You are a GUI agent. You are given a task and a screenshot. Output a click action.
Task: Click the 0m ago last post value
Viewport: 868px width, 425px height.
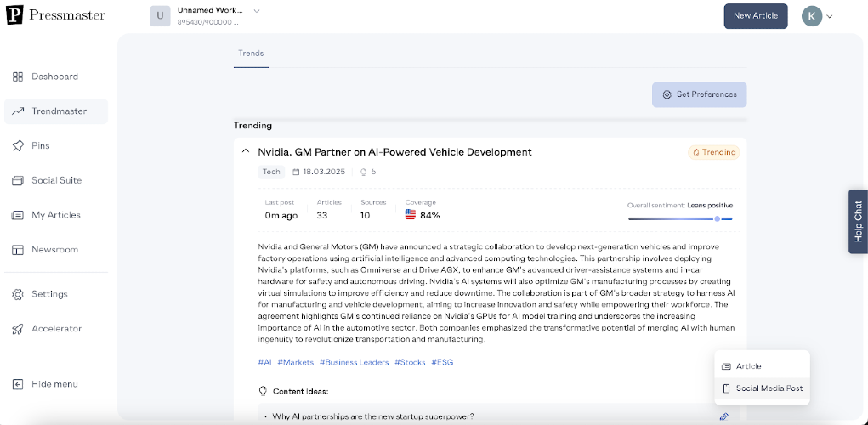[281, 215]
